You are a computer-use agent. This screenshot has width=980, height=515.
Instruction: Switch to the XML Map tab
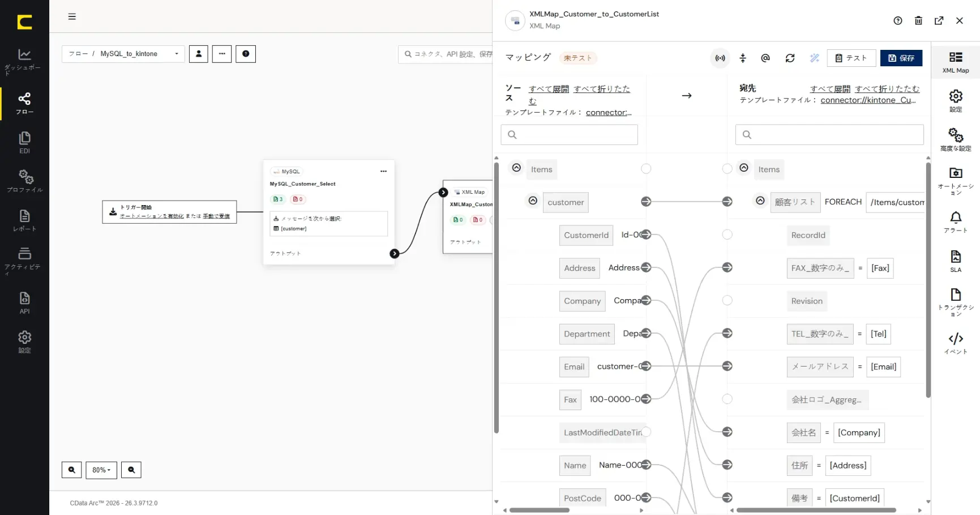(x=956, y=62)
